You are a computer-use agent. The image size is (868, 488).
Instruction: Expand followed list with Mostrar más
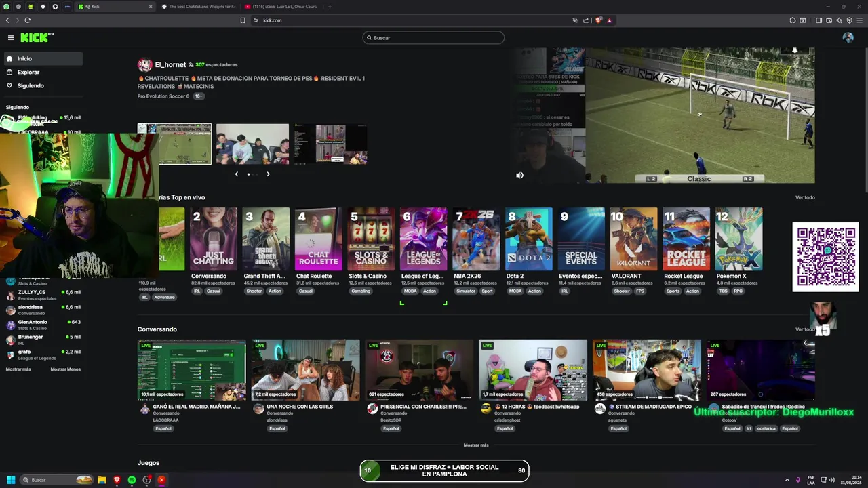[18, 369]
